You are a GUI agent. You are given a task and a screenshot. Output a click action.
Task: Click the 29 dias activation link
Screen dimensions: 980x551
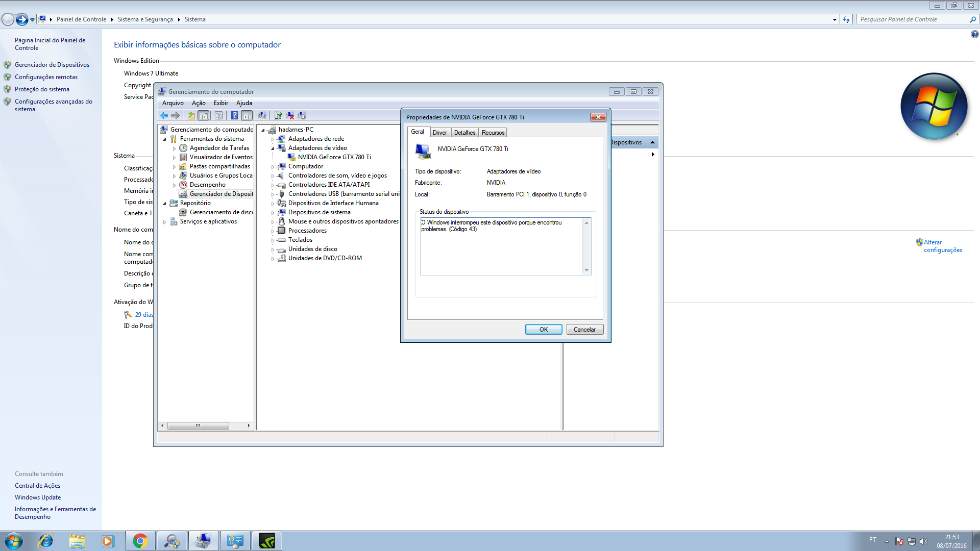click(144, 315)
